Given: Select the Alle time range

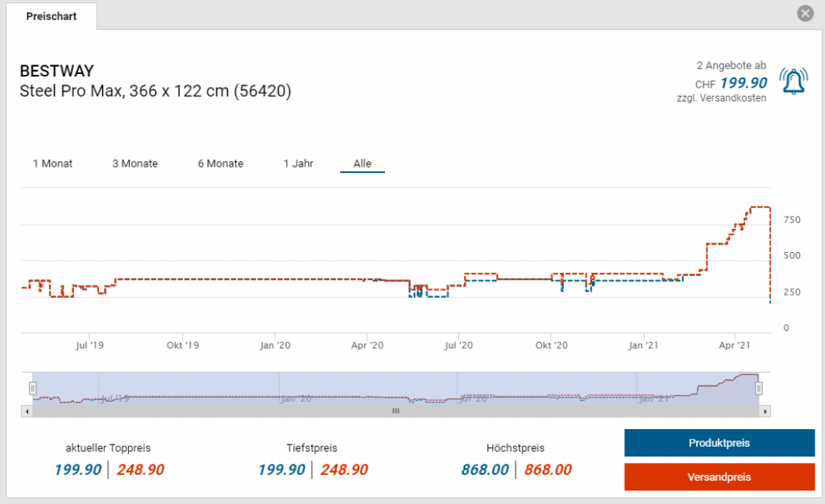Looking at the screenshot, I should (x=363, y=163).
